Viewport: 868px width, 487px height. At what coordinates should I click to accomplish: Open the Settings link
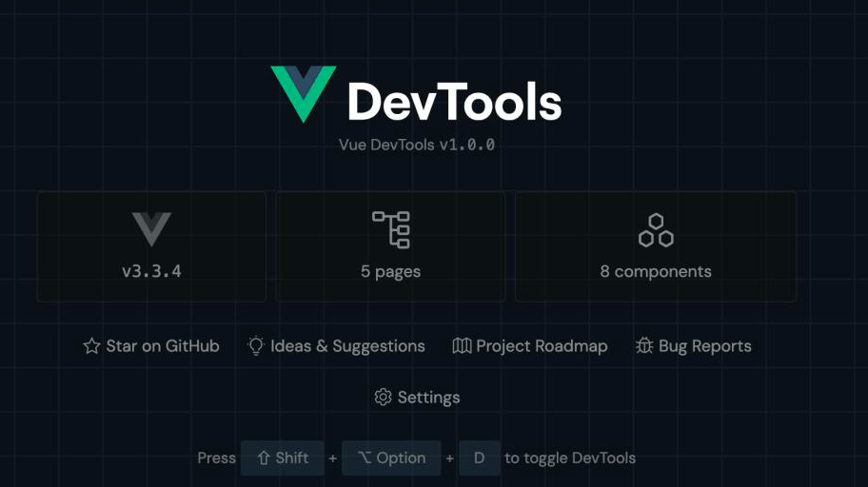point(418,398)
